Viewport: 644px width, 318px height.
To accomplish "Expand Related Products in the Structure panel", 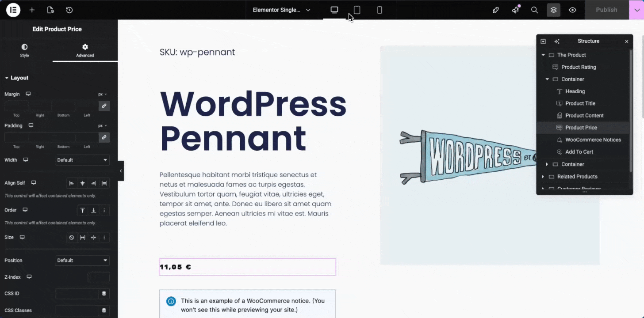I will pyautogui.click(x=543, y=176).
